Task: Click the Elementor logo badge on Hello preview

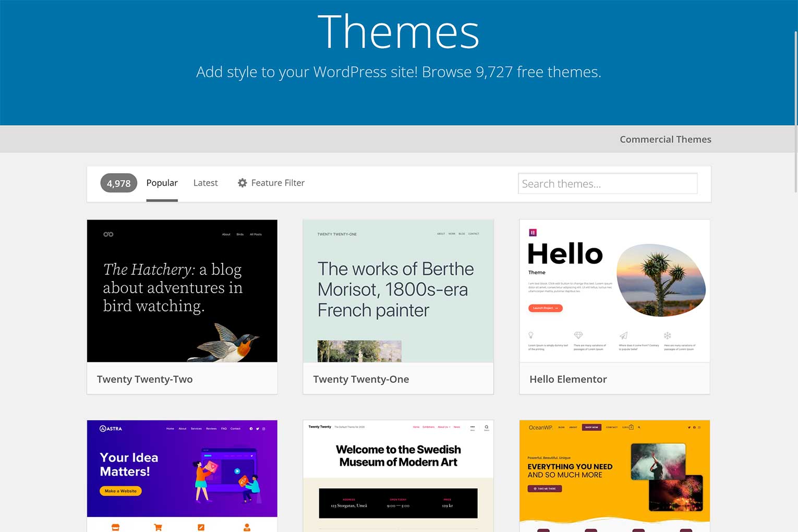Action: pos(533,233)
